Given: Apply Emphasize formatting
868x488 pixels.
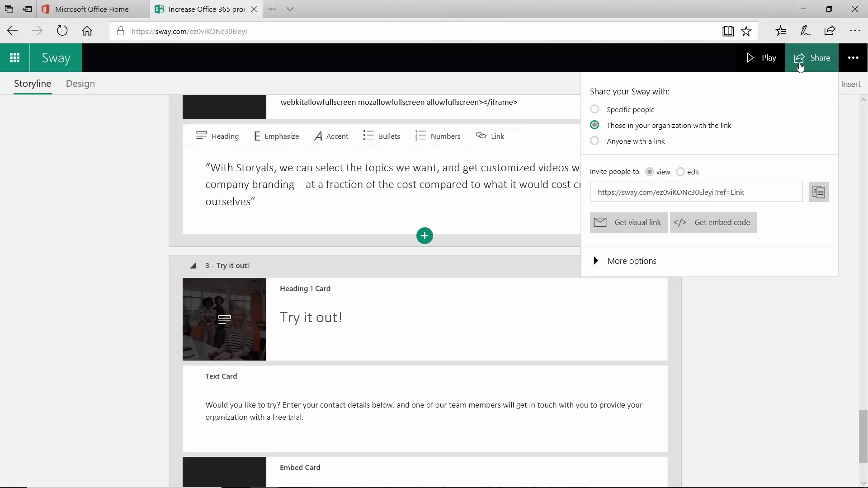Looking at the screenshot, I should 276,136.
